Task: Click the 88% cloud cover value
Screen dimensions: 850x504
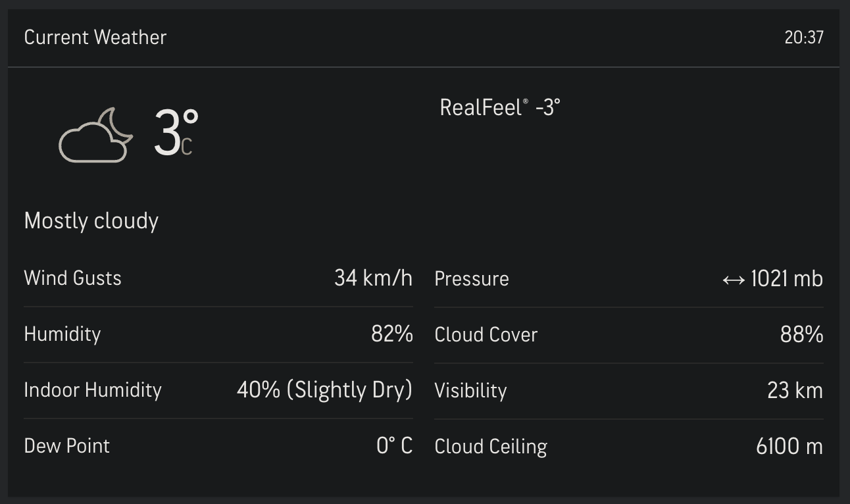Action: pos(802,335)
